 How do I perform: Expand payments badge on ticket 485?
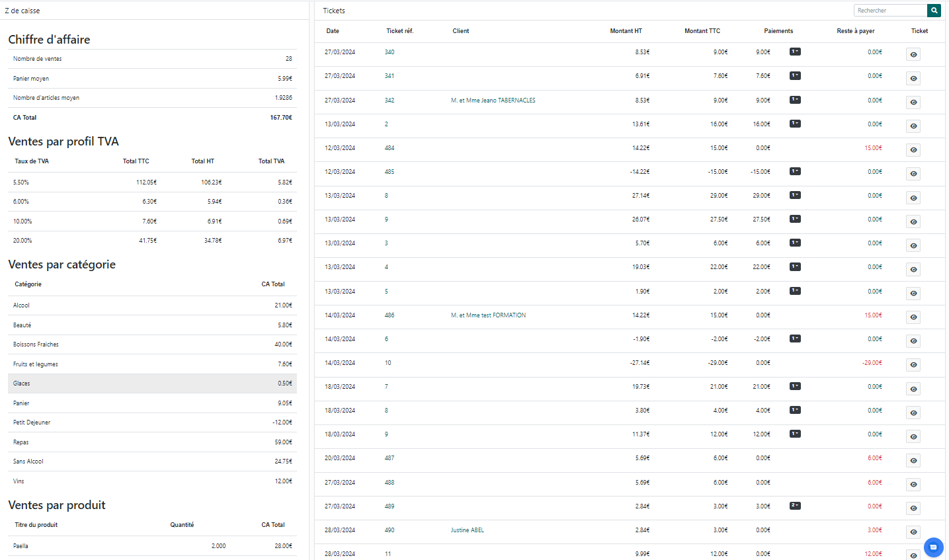point(795,171)
